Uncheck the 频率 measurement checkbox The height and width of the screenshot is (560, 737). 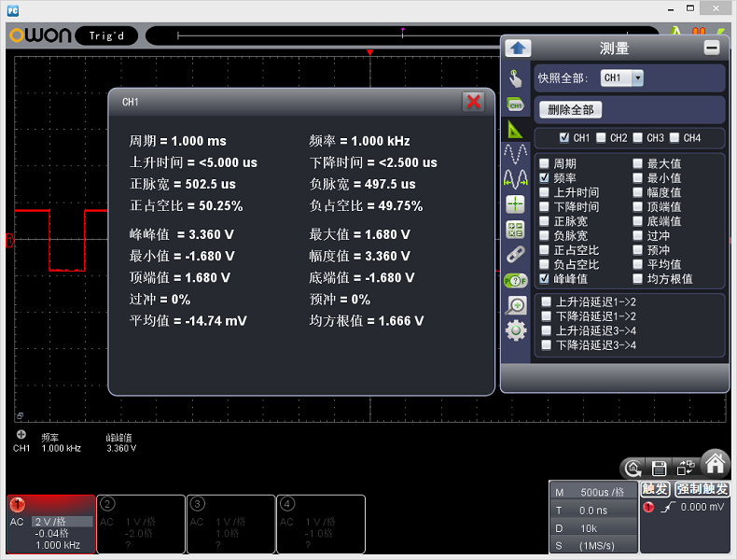point(545,177)
